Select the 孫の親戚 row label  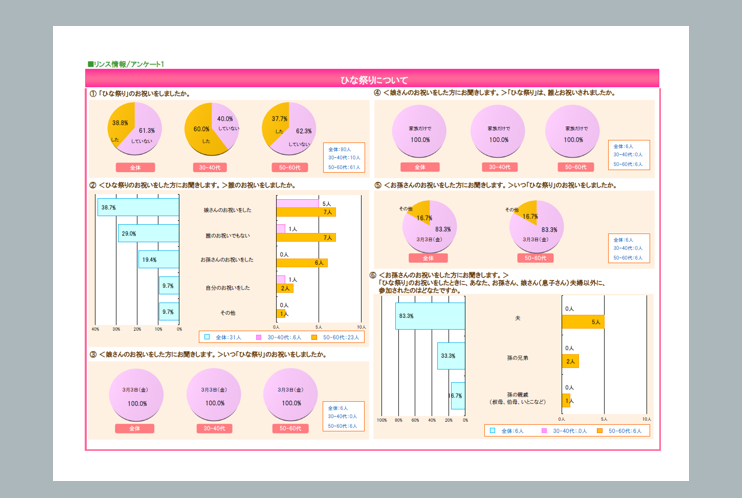[x=518, y=398]
